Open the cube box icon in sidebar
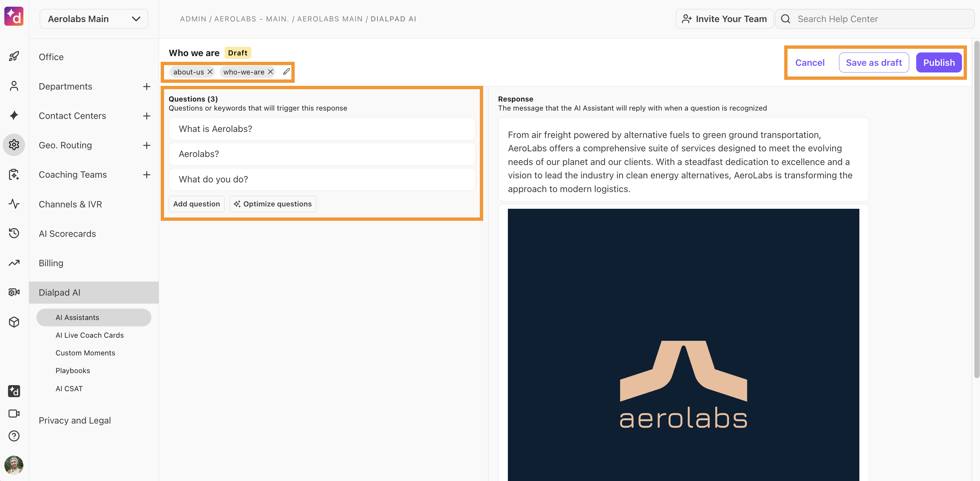 (14, 322)
